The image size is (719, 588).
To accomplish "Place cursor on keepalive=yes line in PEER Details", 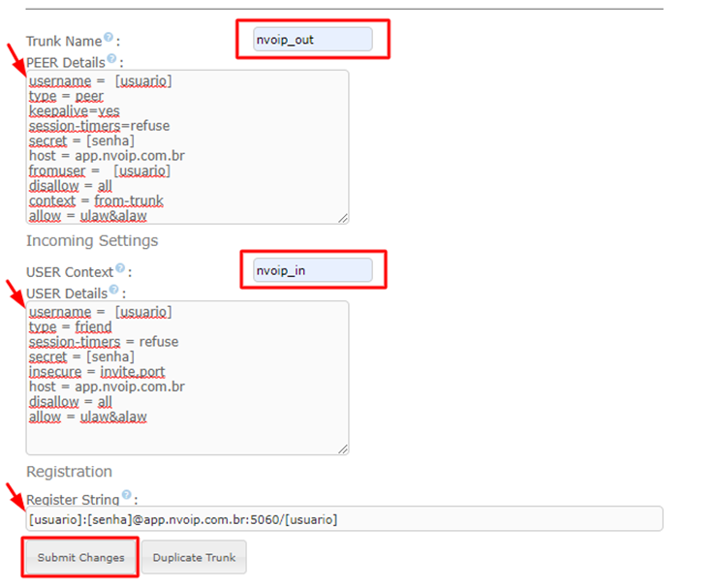I will 75,111.
